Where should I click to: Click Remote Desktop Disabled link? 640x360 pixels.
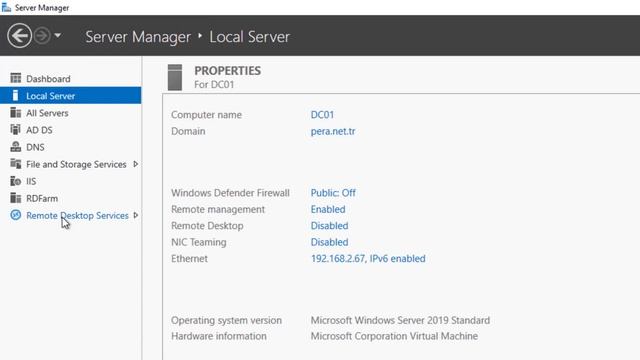coord(329,226)
